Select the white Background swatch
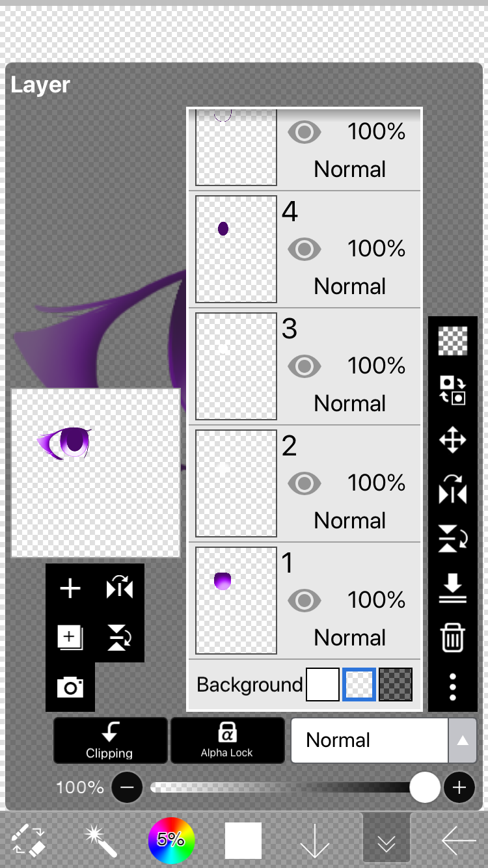 pyautogui.click(x=323, y=685)
